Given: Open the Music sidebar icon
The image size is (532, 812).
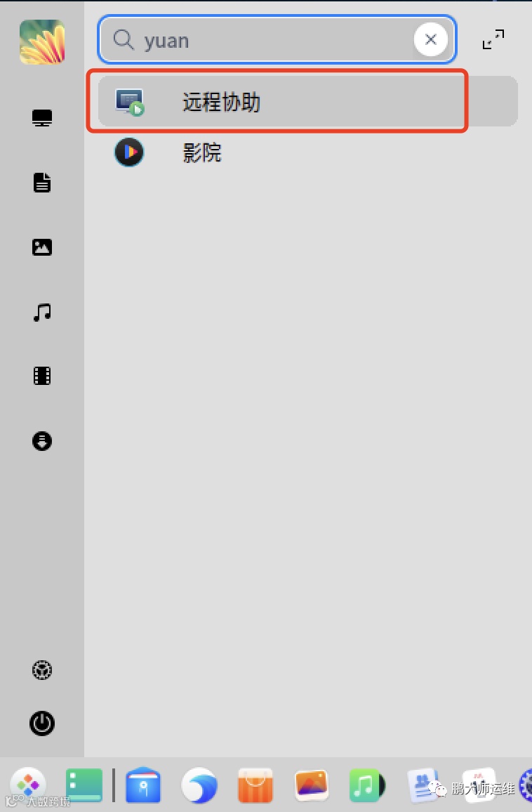Looking at the screenshot, I should [42, 313].
